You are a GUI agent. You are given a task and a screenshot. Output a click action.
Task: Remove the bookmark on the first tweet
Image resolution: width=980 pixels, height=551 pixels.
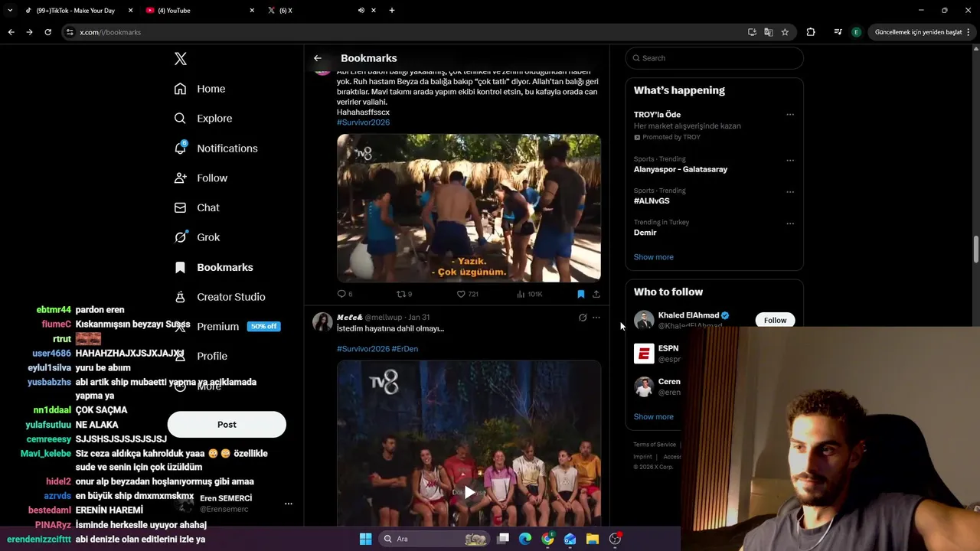[581, 294]
